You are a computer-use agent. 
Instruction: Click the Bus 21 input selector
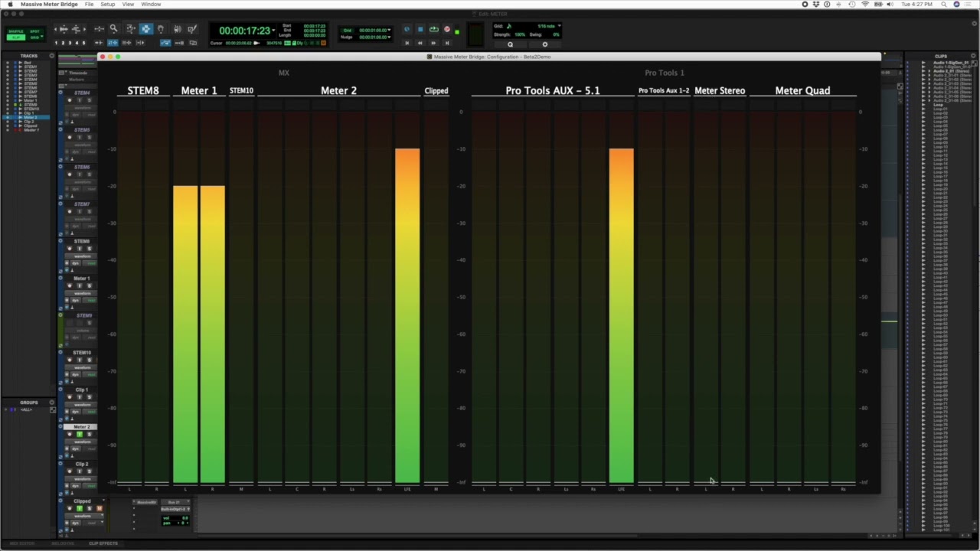pos(174,503)
